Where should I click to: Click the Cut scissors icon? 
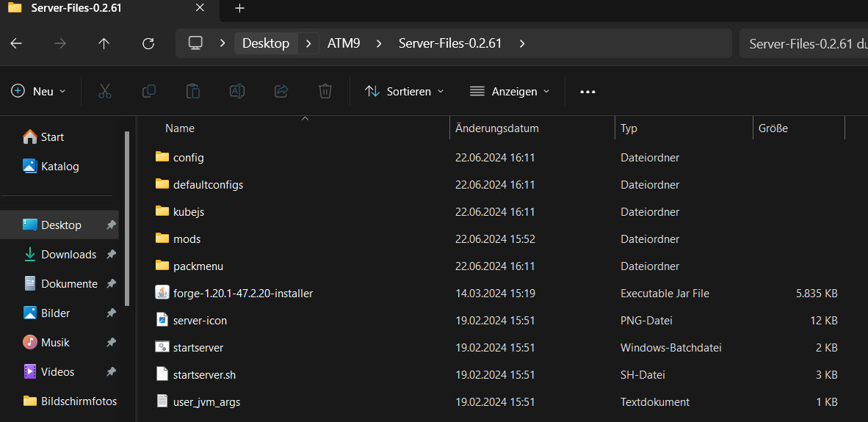[104, 91]
